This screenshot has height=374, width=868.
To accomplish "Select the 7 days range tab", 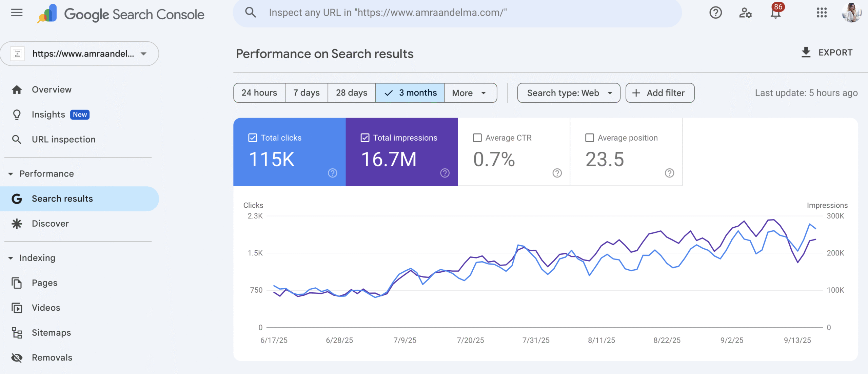I will [x=307, y=93].
